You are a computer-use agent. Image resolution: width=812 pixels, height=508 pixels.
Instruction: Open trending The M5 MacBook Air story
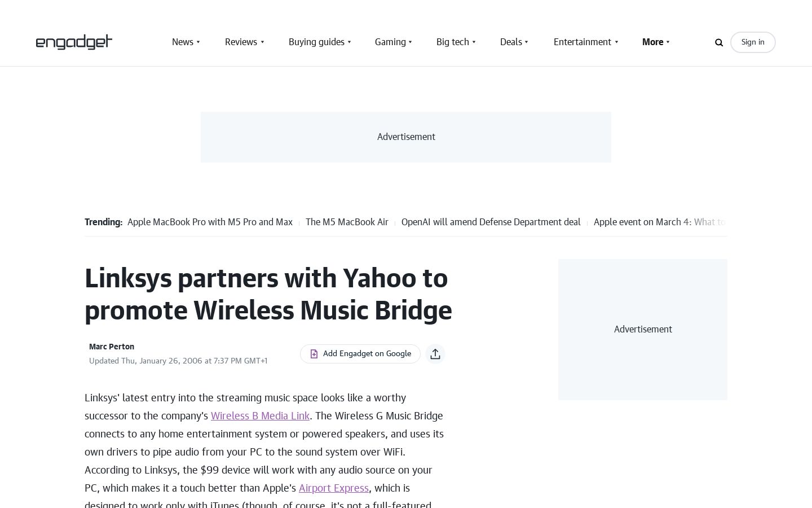[x=347, y=222]
